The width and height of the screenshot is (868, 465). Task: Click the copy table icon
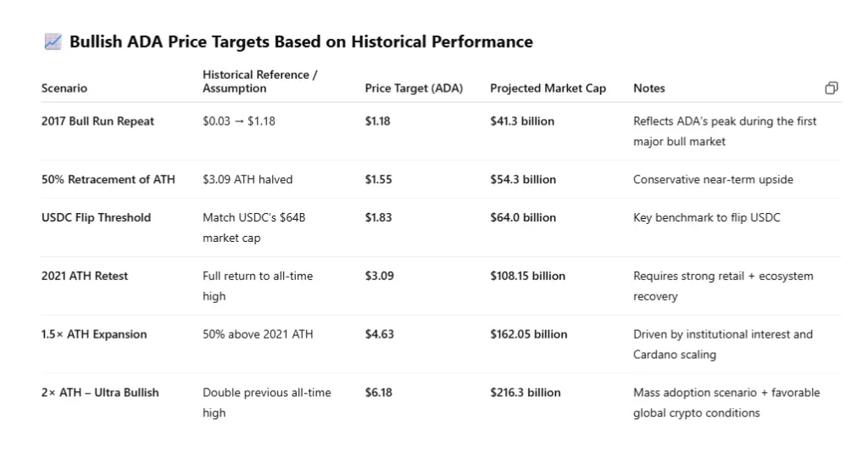pos(832,88)
